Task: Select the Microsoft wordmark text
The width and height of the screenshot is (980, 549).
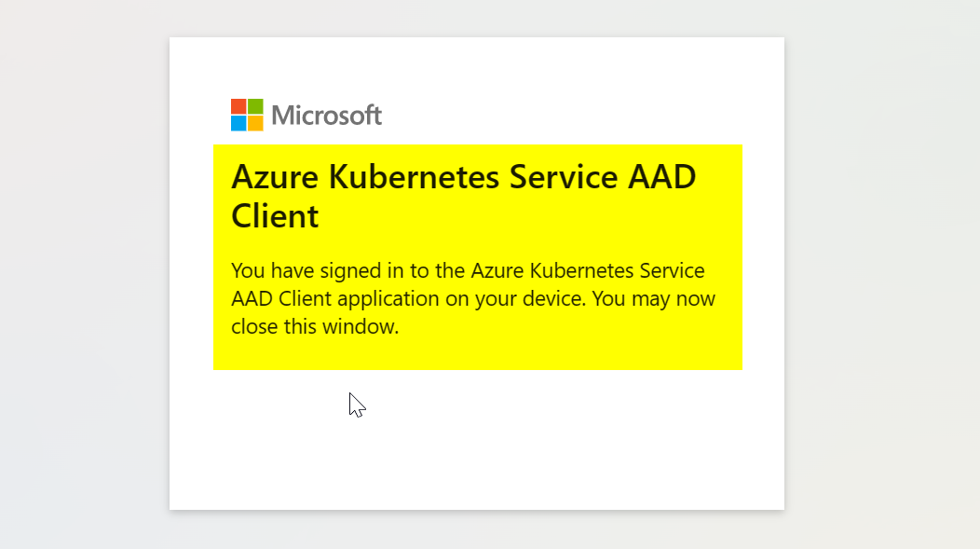Action: (x=326, y=115)
